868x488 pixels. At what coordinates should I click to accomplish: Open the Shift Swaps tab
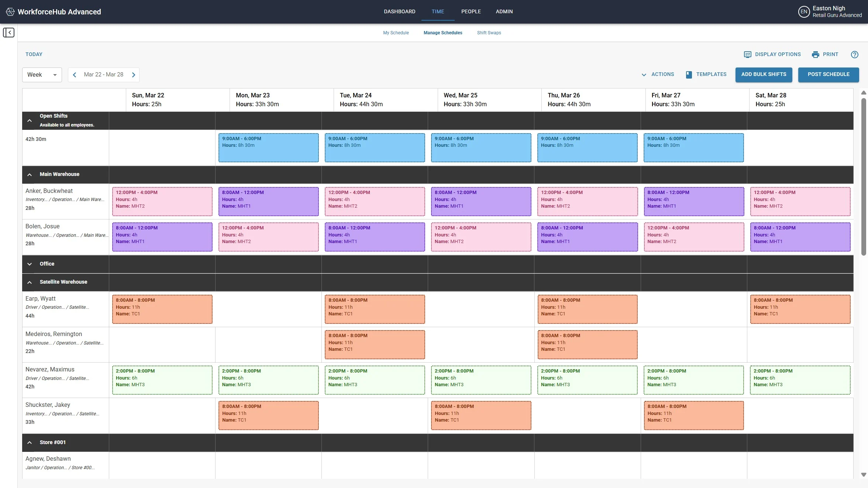coord(489,33)
